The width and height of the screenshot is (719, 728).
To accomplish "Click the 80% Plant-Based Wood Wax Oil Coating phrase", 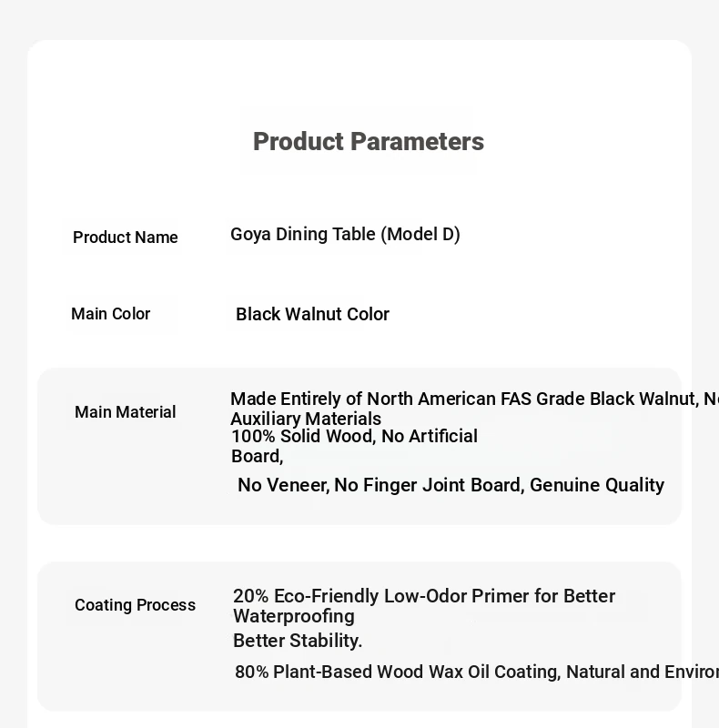I will click(x=397, y=672).
